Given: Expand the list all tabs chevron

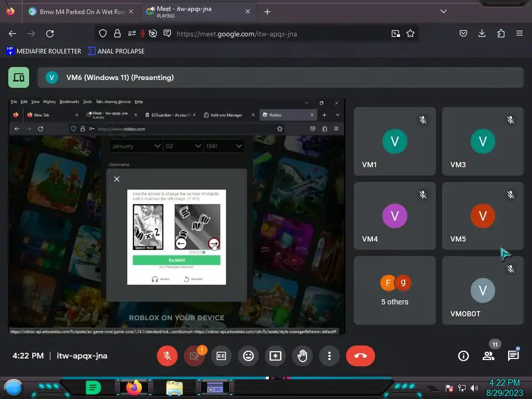Looking at the screenshot, I should coord(444,11).
